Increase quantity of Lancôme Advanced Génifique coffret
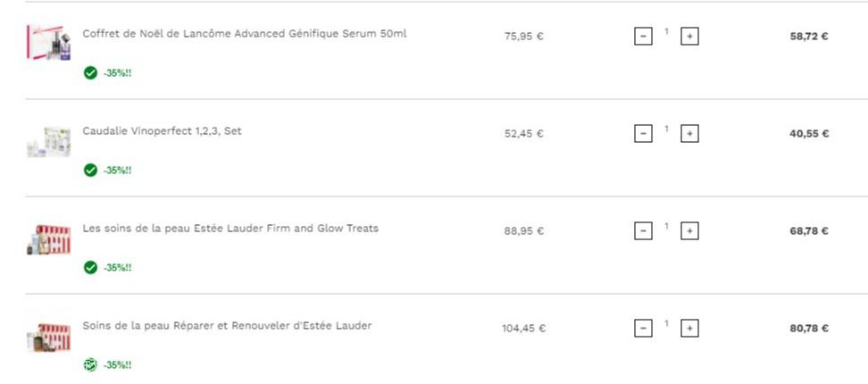 coord(689,37)
